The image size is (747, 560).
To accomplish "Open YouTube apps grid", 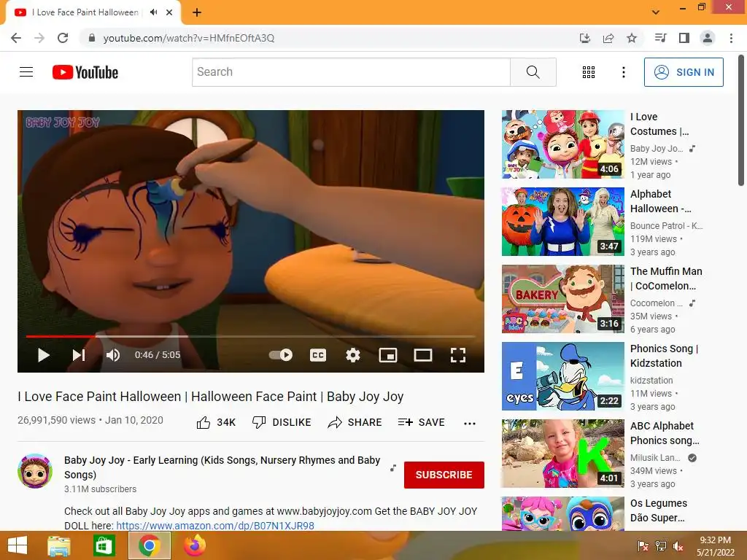I will click(589, 72).
